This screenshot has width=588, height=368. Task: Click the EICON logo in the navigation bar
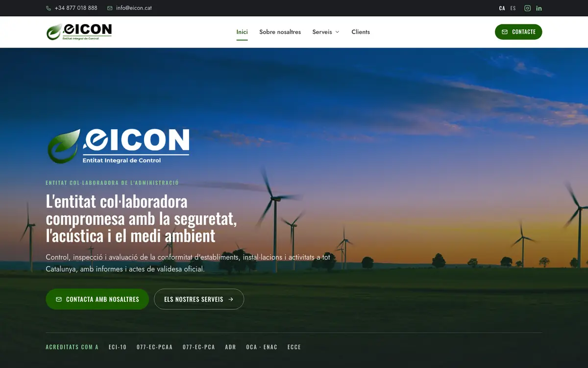coord(79,32)
